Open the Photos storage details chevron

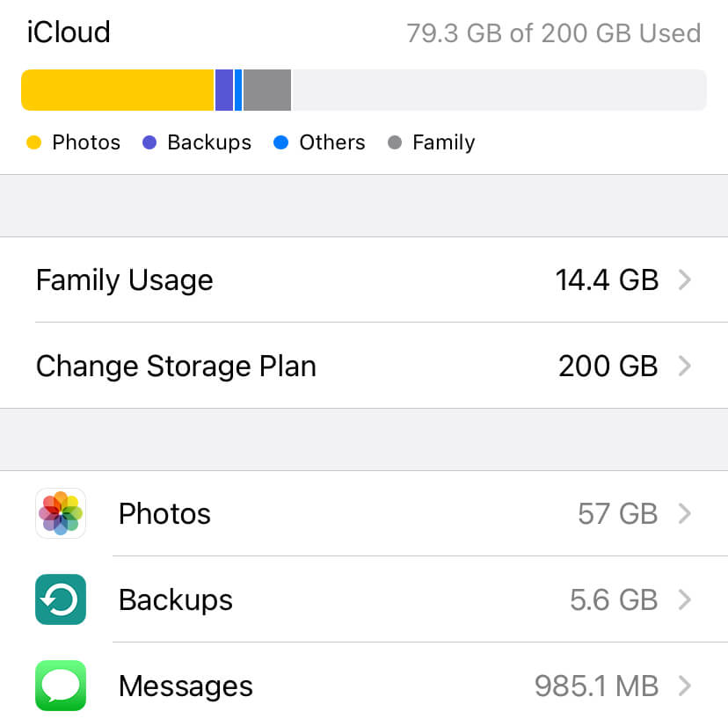coord(685,513)
